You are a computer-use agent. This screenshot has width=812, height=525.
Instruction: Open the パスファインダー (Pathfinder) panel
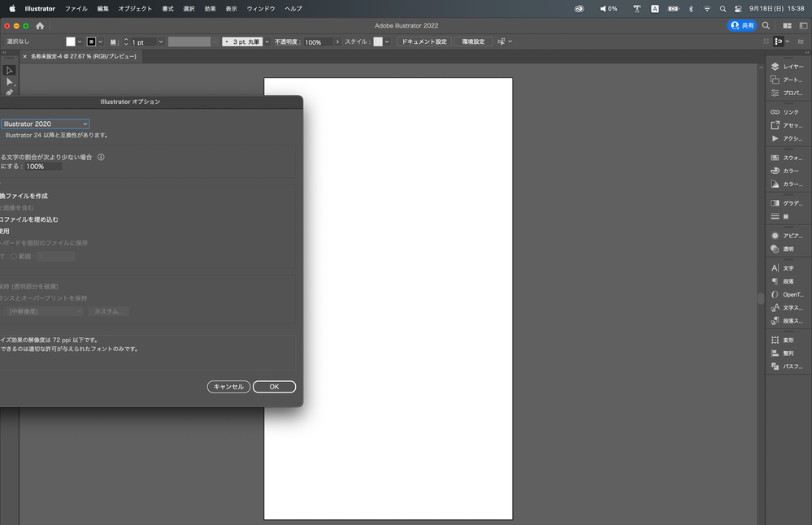tap(787, 367)
